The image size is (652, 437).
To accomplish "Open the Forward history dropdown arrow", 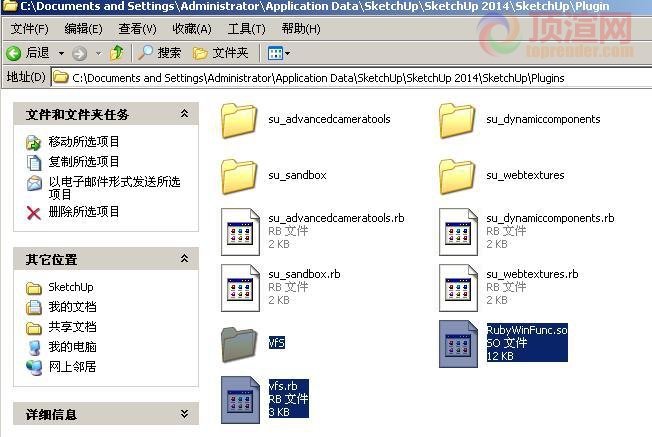I will click(99, 53).
